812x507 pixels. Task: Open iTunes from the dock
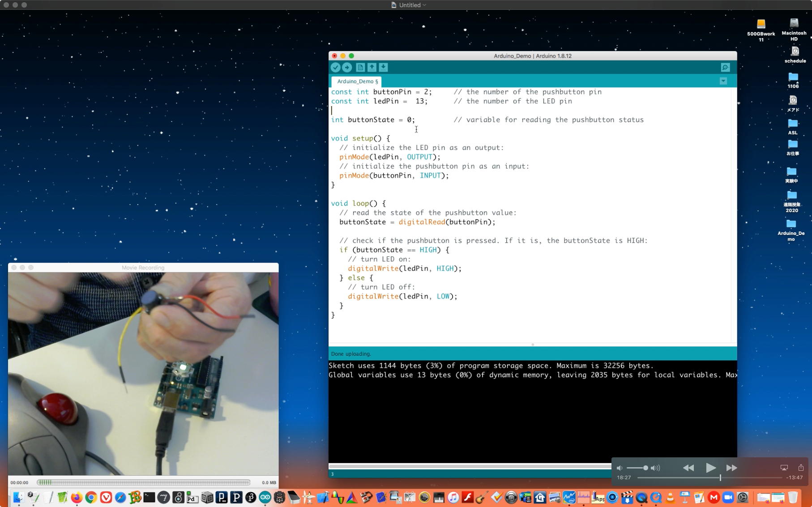453,497
